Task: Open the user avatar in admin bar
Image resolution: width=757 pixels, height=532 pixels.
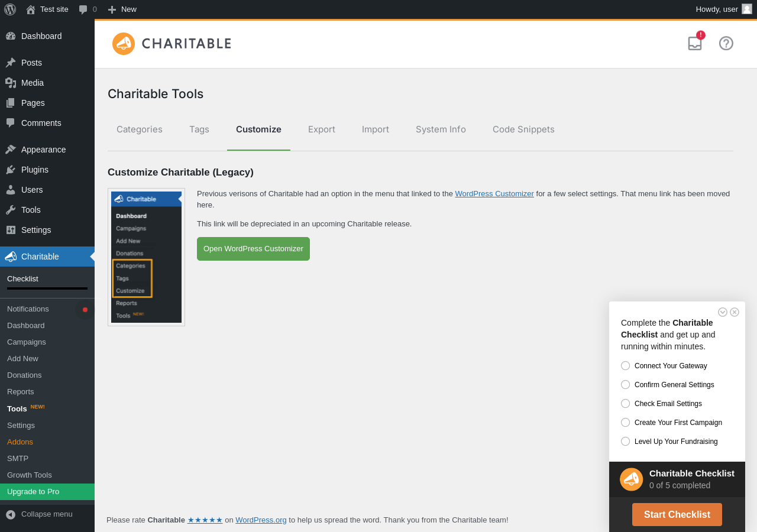Action: point(747,9)
